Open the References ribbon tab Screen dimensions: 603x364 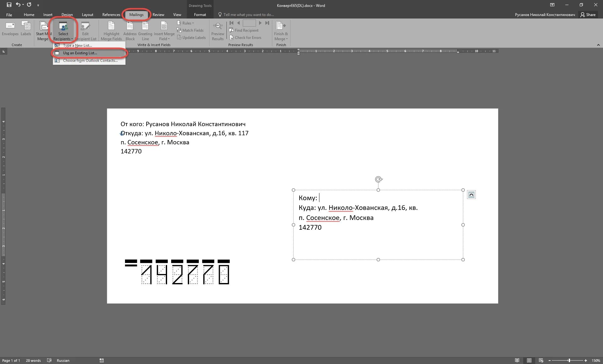point(111,15)
